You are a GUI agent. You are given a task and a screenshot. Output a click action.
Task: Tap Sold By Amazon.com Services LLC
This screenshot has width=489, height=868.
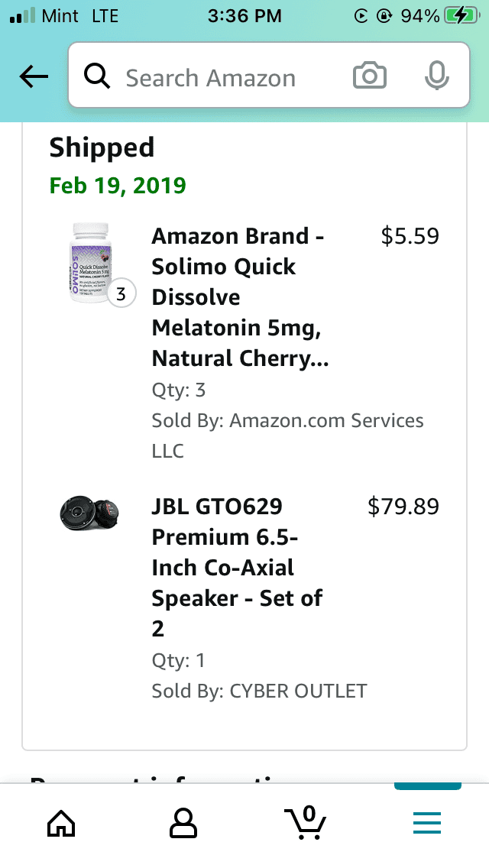(287, 436)
